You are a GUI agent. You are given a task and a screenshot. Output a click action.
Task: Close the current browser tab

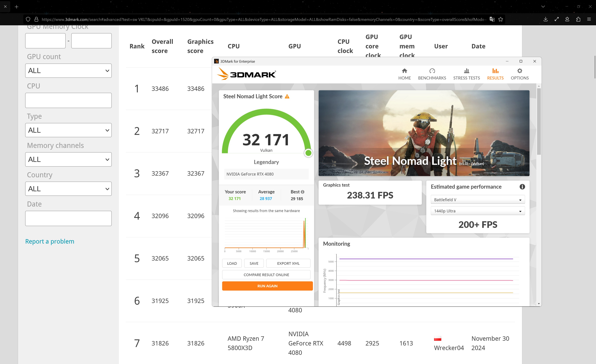click(x=5, y=6)
